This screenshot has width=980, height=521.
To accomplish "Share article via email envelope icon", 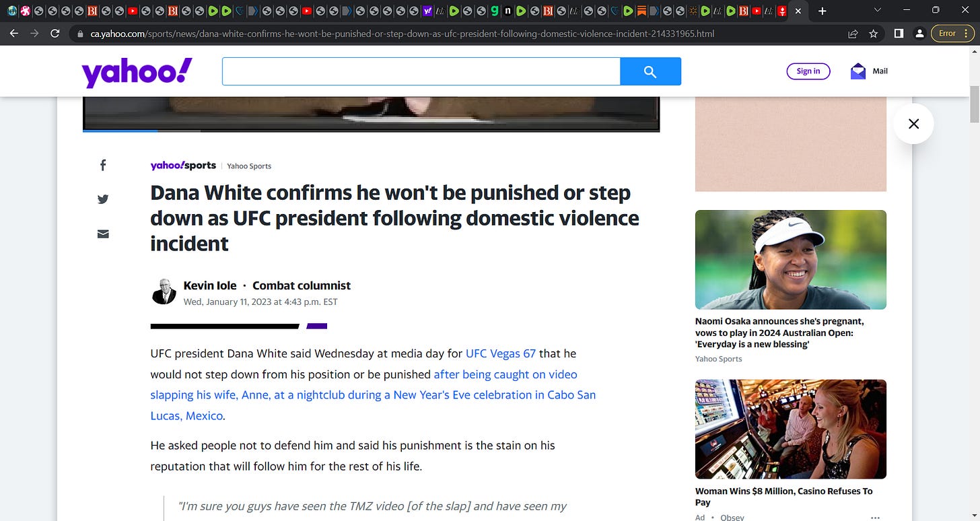I will coord(103,234).
